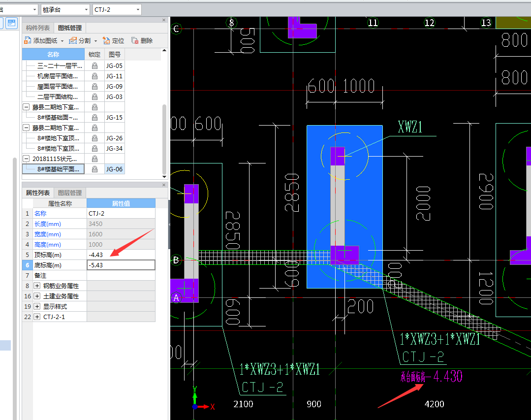Click drawing list scrollbar down arrow
531x420 pixels.
click(164, 176)
